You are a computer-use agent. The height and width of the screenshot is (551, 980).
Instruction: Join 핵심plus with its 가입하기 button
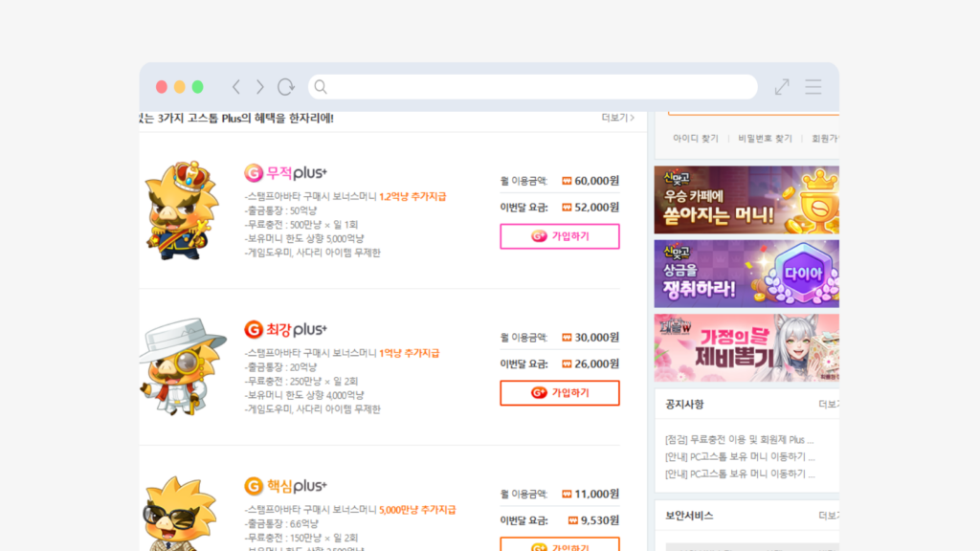(x=559, y=544)
